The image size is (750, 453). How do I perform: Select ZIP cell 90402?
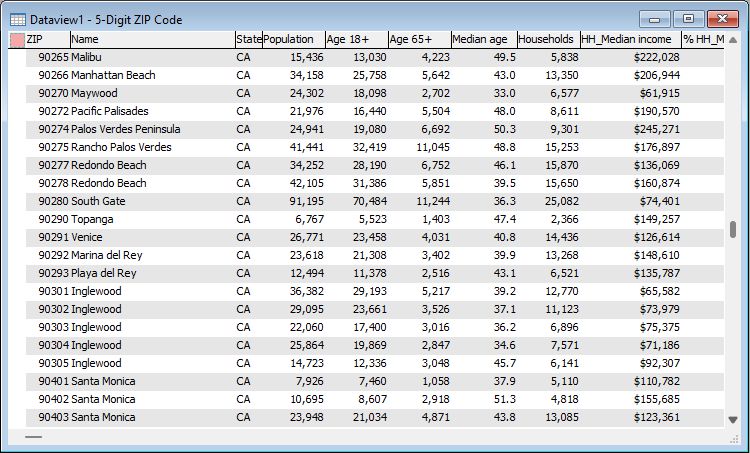click(x=54, y=399)
